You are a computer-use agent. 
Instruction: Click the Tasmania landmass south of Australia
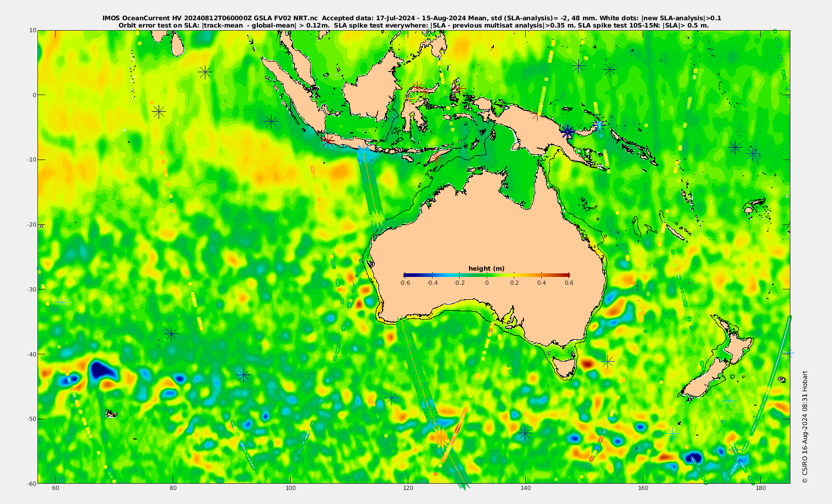click(x=565, y=367)
